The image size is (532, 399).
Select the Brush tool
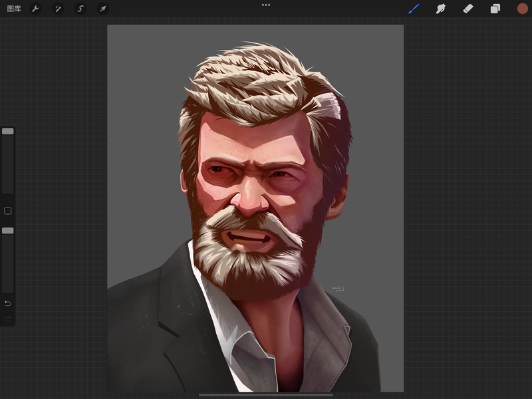(x=414, y=9)
